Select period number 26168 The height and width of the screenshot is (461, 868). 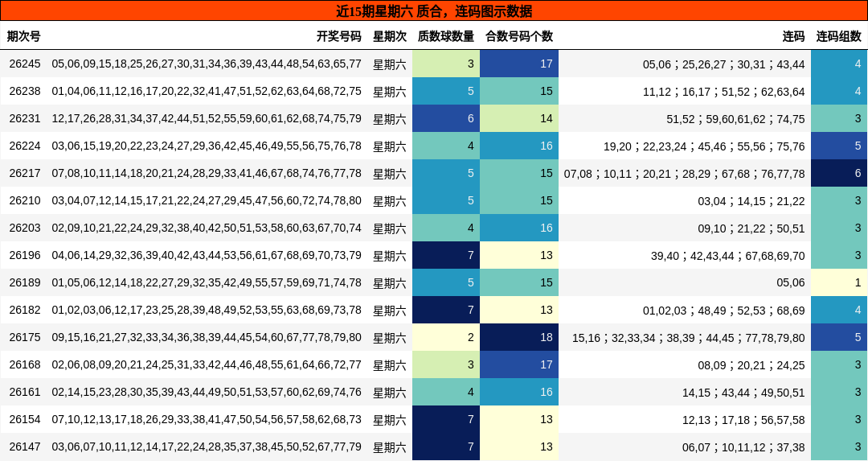coord(25,364)
